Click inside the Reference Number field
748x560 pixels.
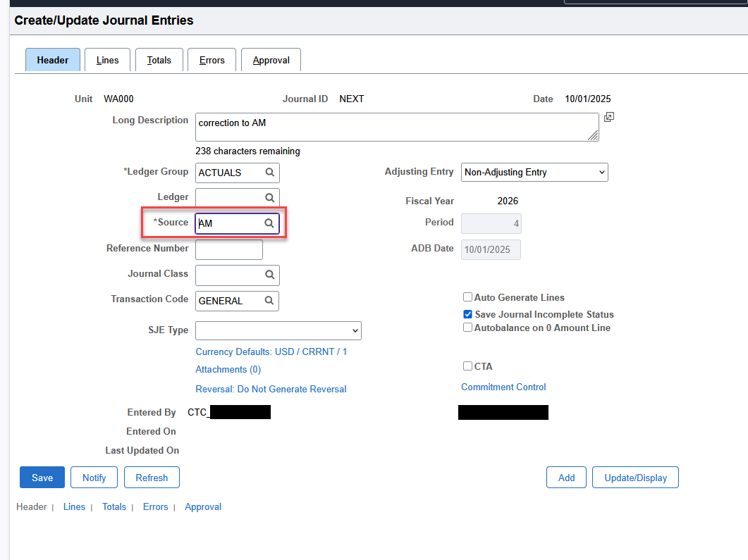[x=228, y=249]
